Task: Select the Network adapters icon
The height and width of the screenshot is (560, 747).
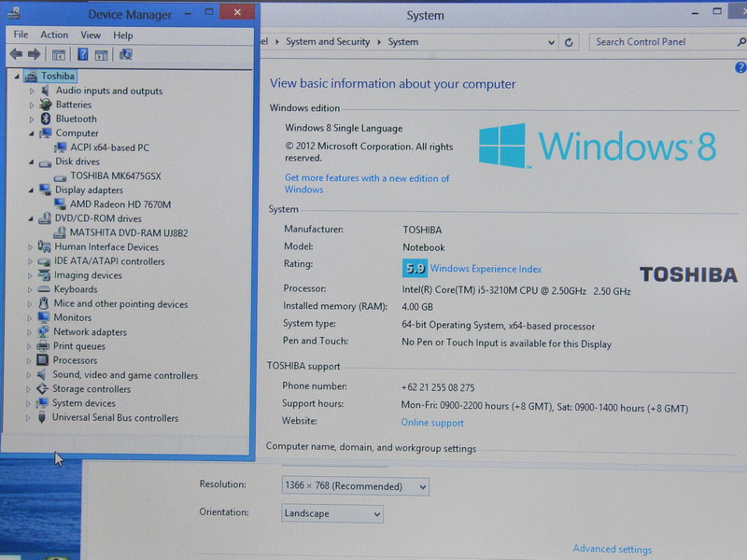Action: coord(43,331)
